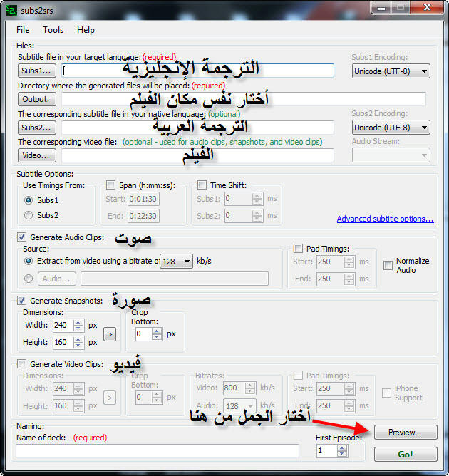This screenshot has height=476, width=449.
Task: Click the Subs1... browse button
Action: [x=37, y=71]
